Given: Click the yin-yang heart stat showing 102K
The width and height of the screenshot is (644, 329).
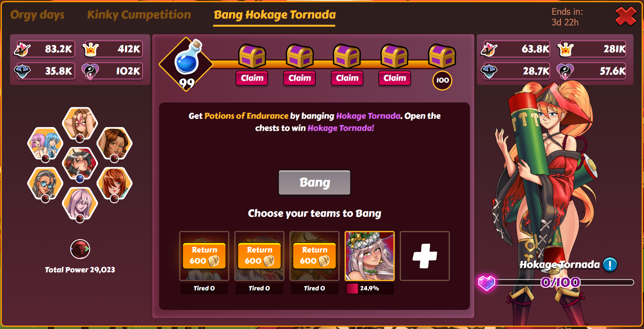Looking at the screenshot, I should [x=90, y=71].
